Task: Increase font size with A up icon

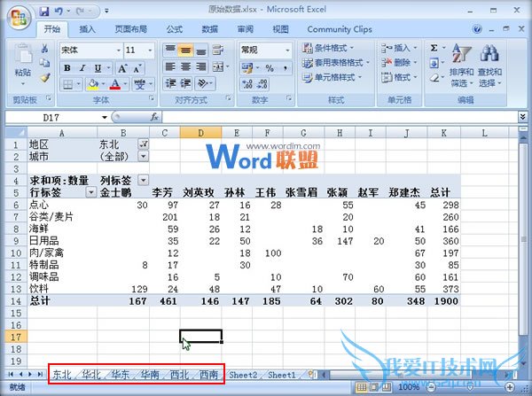Action: click(122, 68)
